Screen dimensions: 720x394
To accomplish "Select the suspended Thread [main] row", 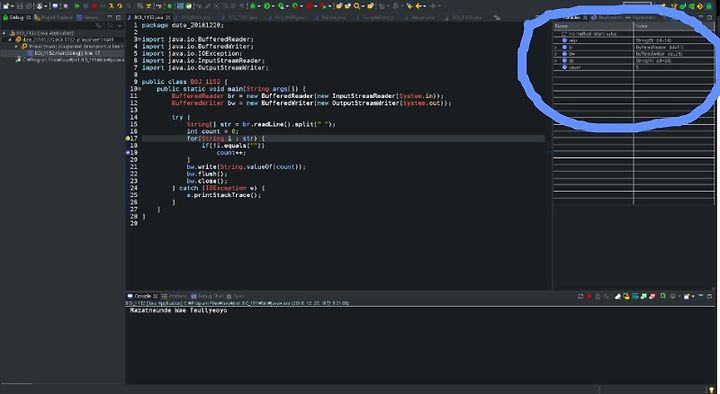I will [72, 46].
